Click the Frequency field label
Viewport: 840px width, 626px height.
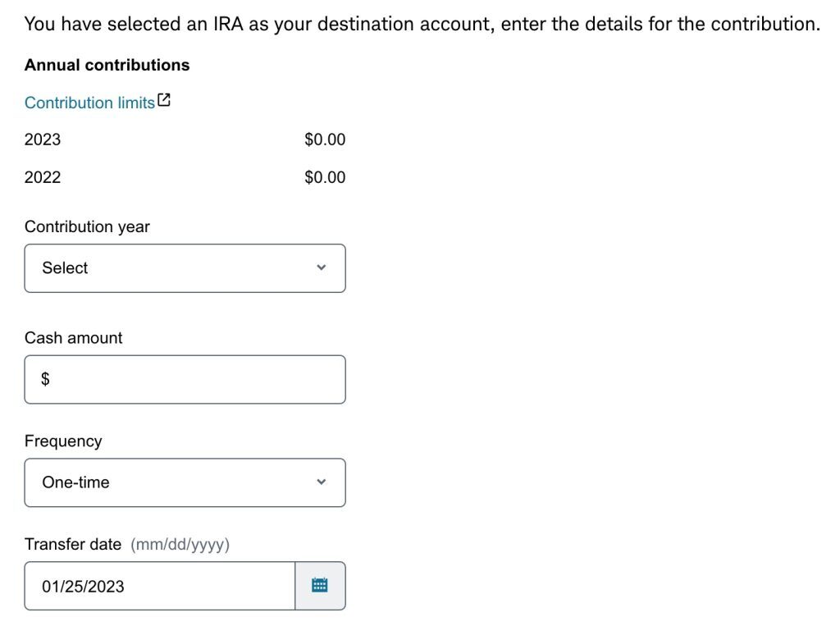pos(63,441)
